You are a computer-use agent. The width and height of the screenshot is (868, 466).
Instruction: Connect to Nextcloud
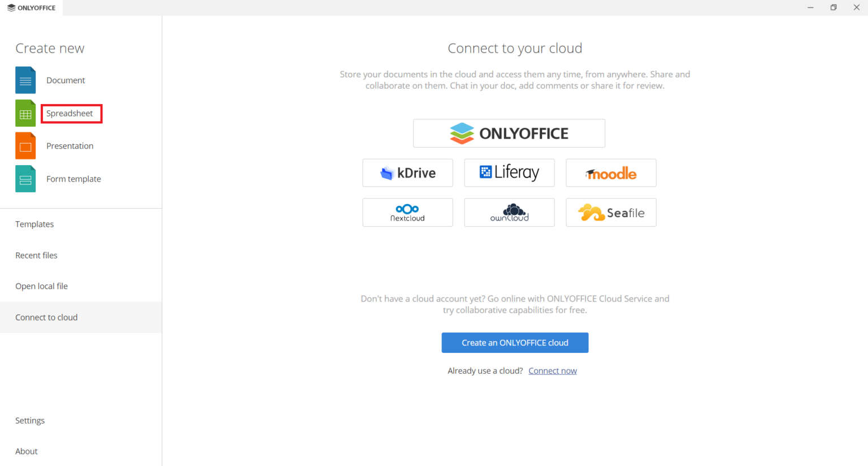coord(407,212)
